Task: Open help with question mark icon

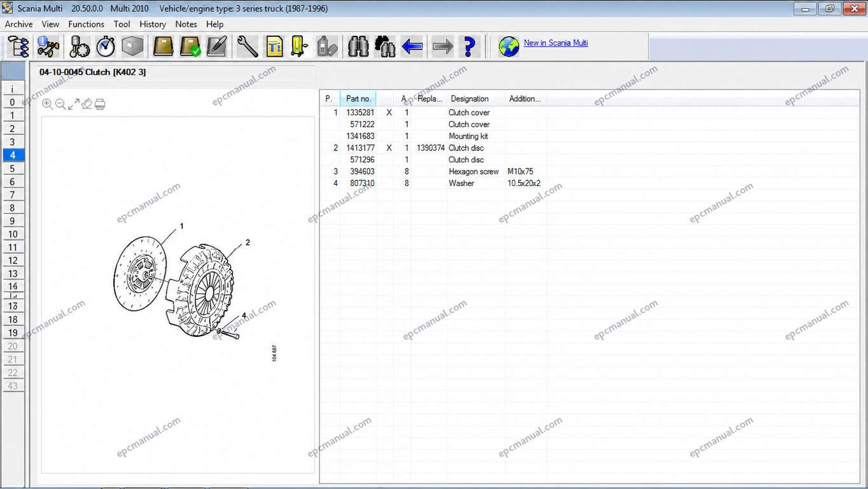Action: 469,46
